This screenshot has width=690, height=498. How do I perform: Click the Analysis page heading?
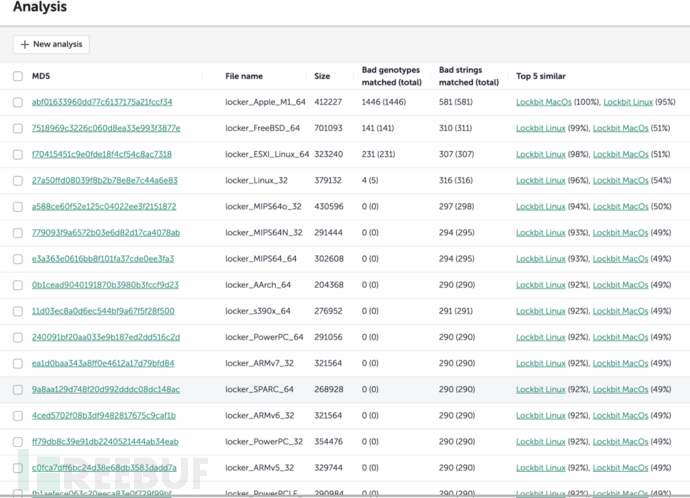(x=40, y=7)
